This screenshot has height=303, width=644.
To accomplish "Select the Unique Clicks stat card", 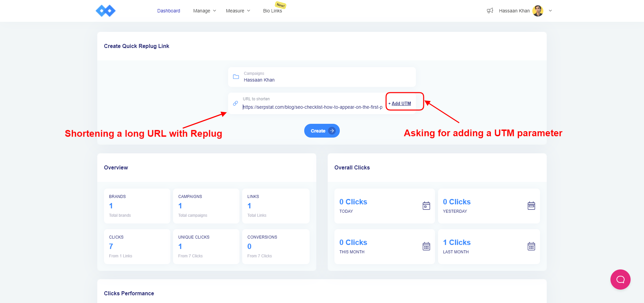I will point(206,247).
